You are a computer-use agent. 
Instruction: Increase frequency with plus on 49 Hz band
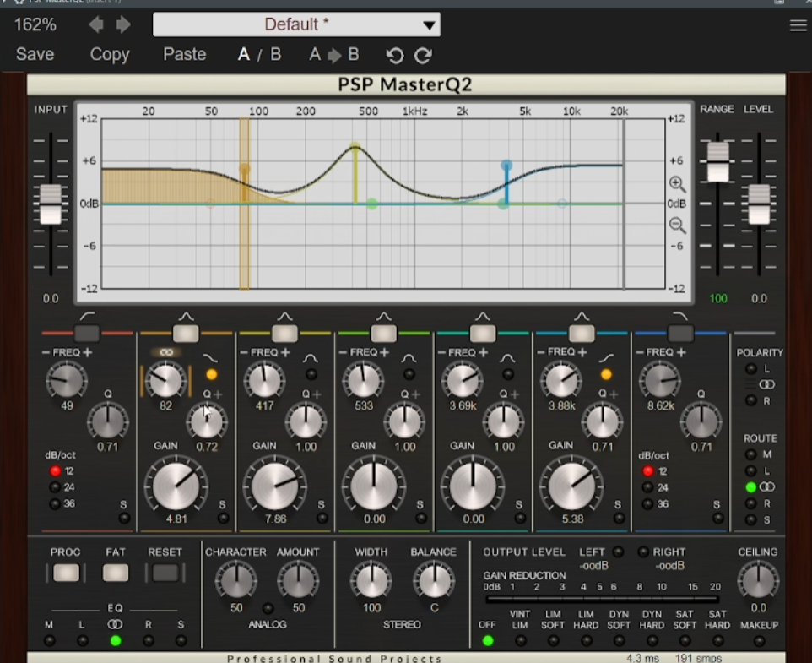coord(87,353)
